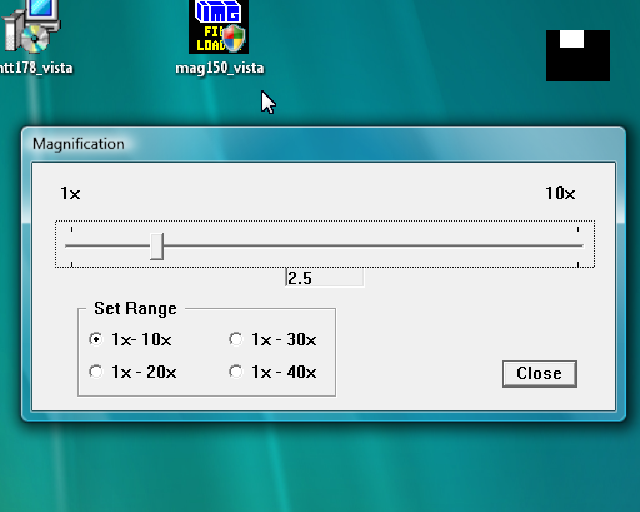Click the 10x maximum label
The width and height of the screenshot is (640, 512).
click(x=560, y=193)
